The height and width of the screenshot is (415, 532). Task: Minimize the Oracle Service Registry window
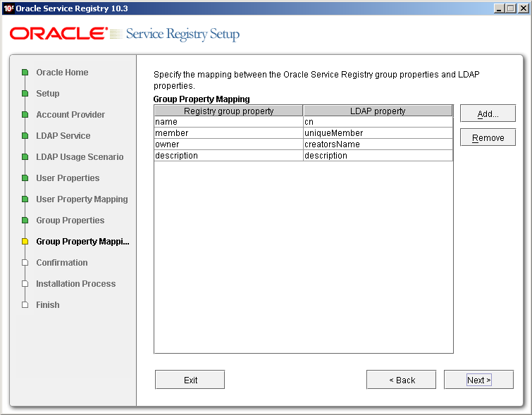point(498,8)
